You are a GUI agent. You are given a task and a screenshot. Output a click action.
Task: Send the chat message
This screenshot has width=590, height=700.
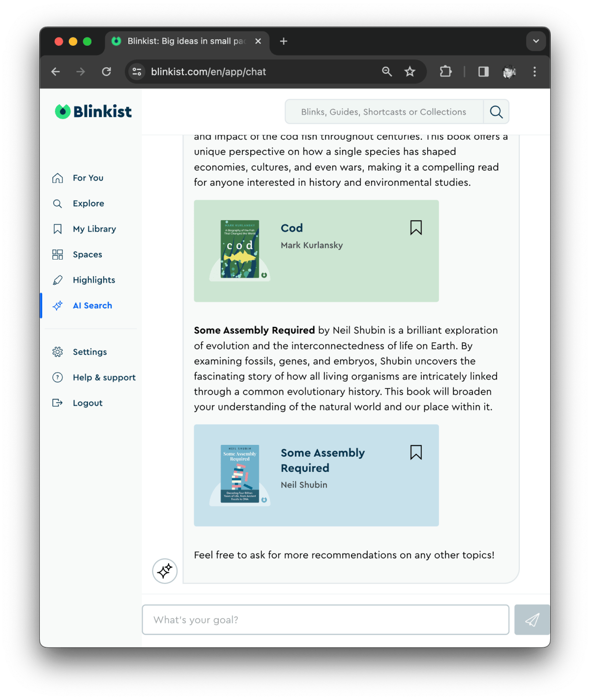[532, 620]
